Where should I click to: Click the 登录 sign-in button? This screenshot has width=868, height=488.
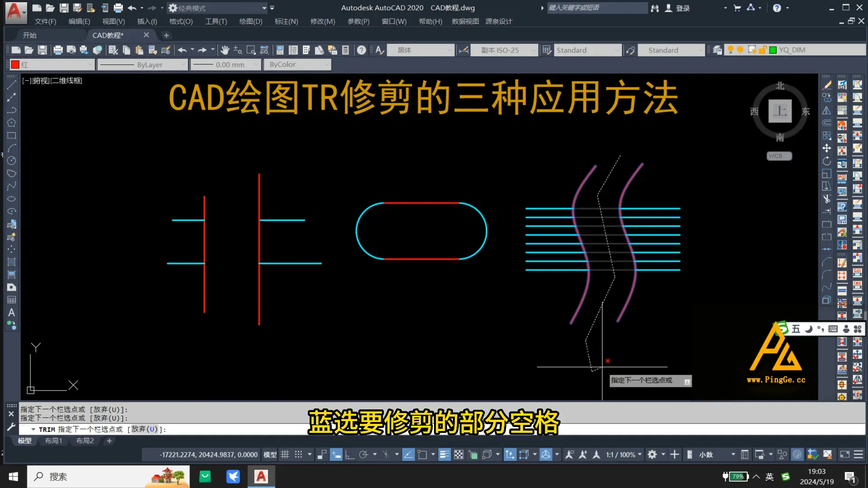682,8
